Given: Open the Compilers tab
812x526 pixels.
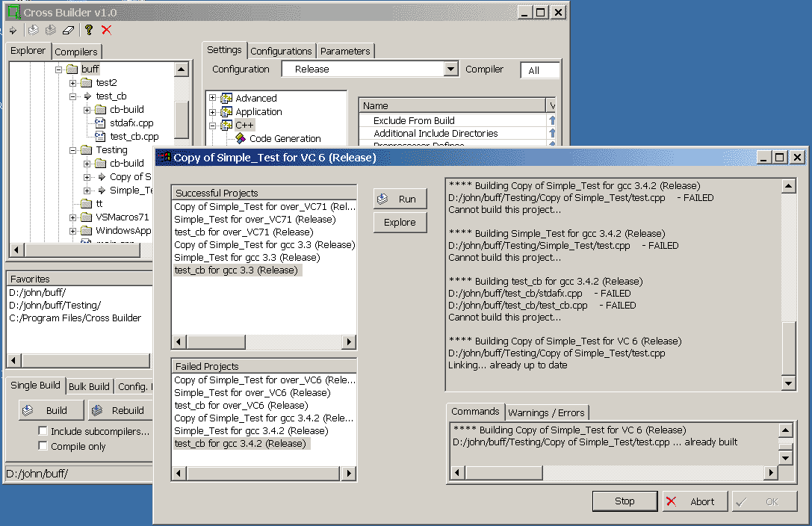Looking at the screenshot, I should [x=76, y=52].
